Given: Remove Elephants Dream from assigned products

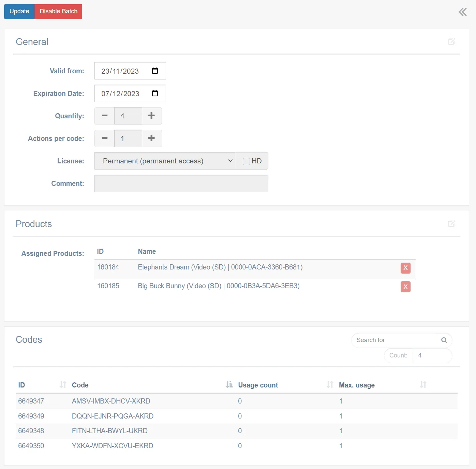Looking at the screenshot, I should pos(405,268).
